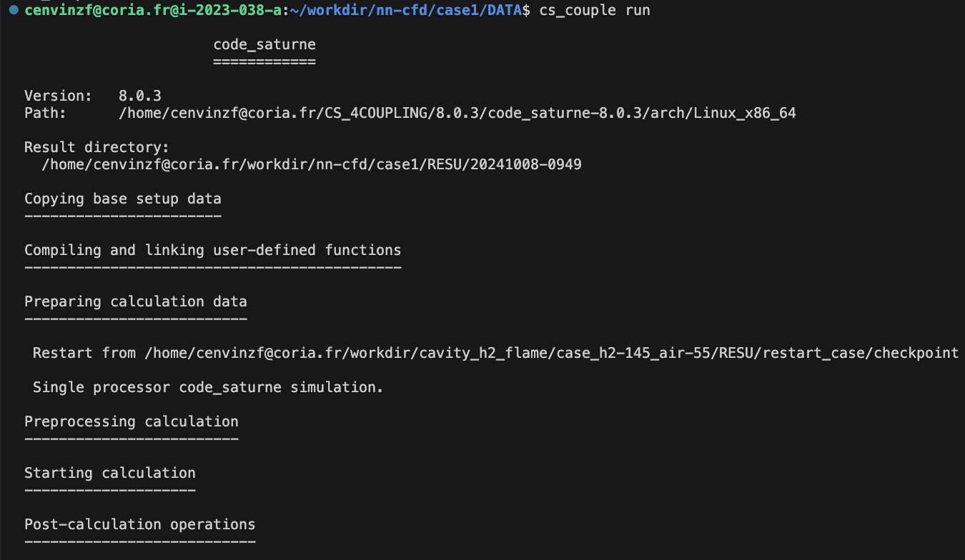This screenshot has width=965, height=560.
Task: Click the 'Version:' label
Action: click(x=58, y=96)
